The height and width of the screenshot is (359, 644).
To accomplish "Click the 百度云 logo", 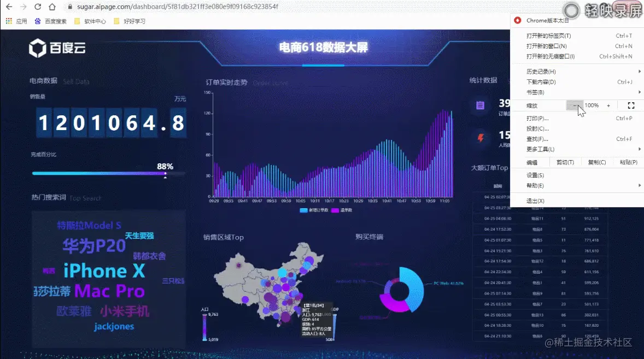I will click(57, 48).
